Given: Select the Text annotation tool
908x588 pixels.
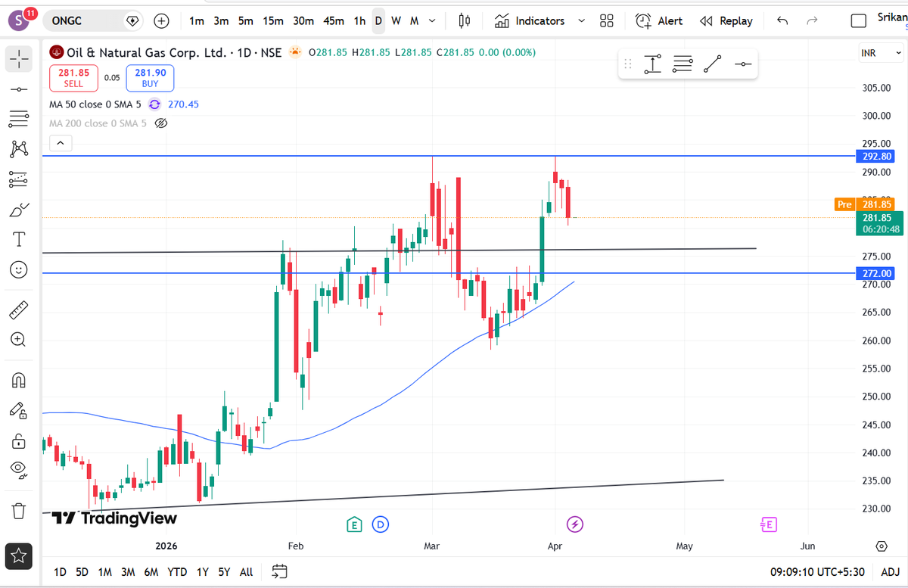Looking at the screenshot, I should tap(19, 240).
